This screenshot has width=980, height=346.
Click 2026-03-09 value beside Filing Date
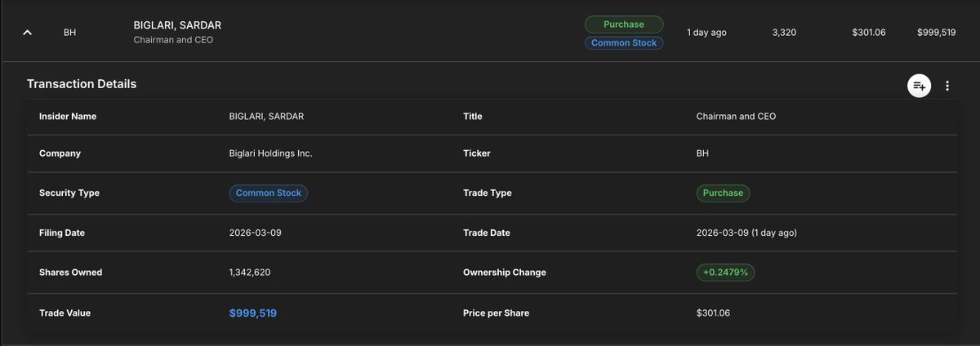(x=256, y=233)
